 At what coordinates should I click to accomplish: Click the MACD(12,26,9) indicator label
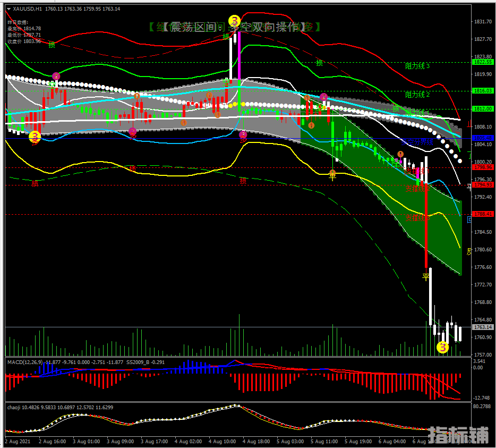click(x=25, y=362)
